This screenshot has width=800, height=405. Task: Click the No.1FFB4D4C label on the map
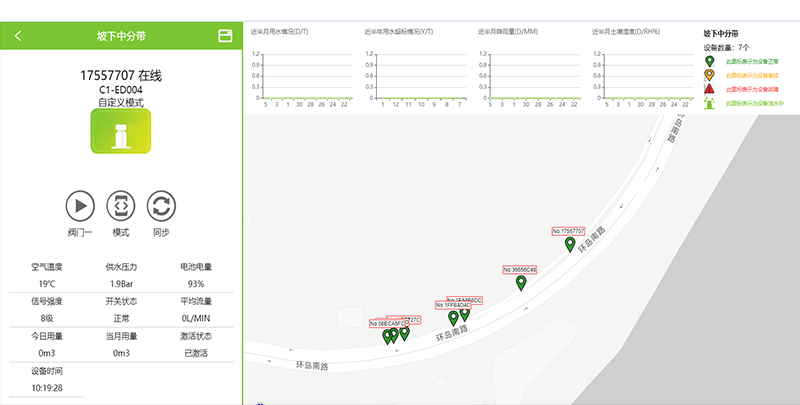coord(453,305)
